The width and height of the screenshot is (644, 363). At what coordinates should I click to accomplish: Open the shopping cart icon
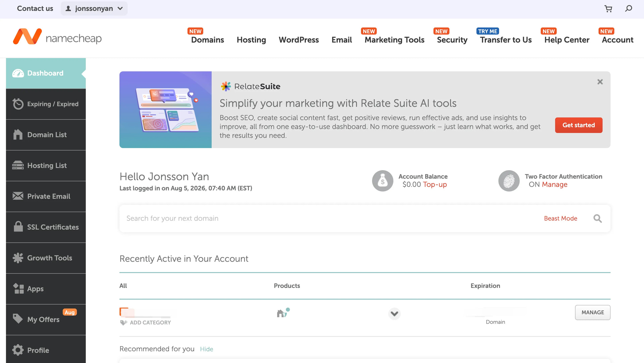pyautogui.click(x=608, y=9)
